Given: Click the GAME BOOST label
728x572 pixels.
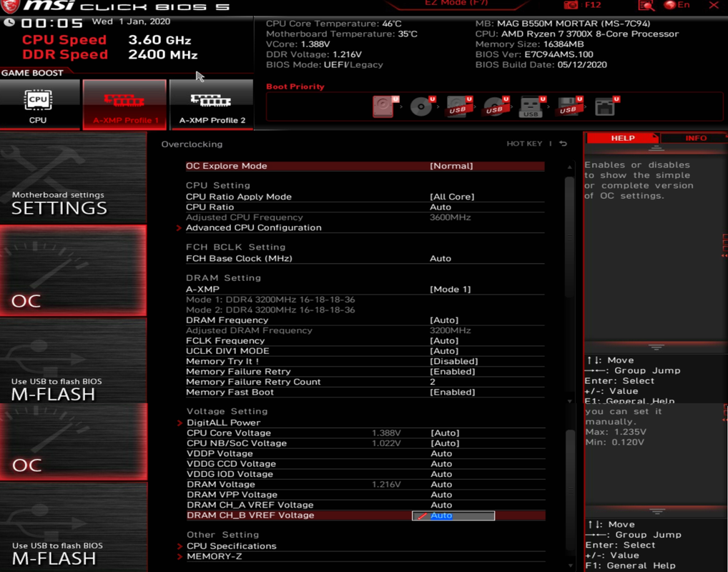Looking at the screenshot, I should coord(32,73).
